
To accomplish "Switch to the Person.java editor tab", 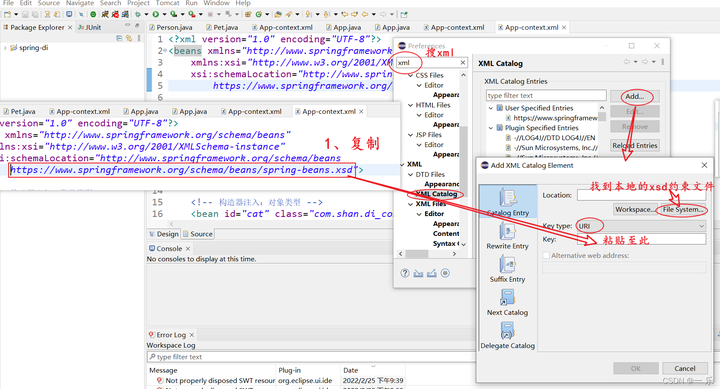I will (x=170, y=27).
